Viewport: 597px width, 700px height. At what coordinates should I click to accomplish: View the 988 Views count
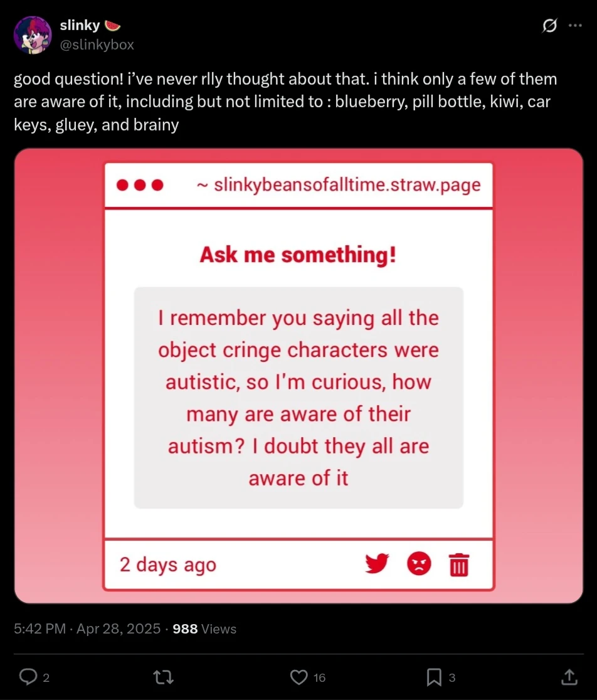coord(204,628)
